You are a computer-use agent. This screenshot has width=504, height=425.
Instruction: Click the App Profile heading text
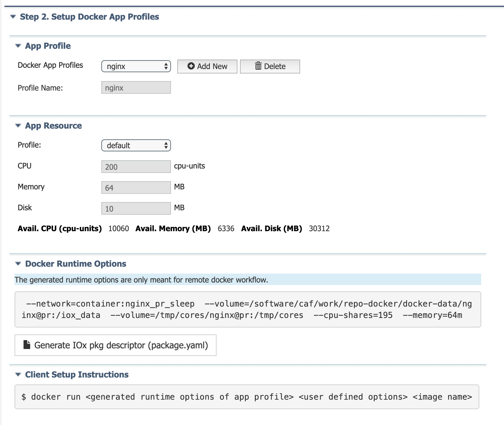(48, 46)
